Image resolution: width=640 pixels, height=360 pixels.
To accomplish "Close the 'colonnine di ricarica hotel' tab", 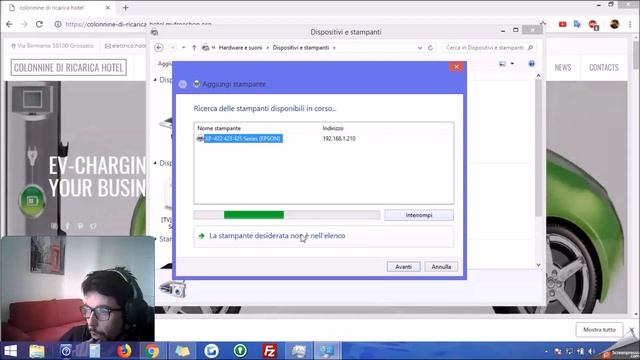I will (108, 8).
